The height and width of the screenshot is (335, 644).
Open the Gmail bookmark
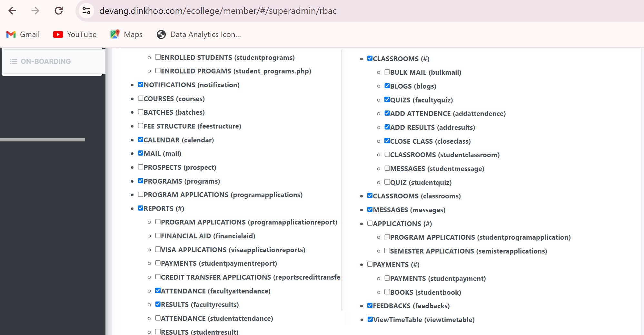(23, 34)
